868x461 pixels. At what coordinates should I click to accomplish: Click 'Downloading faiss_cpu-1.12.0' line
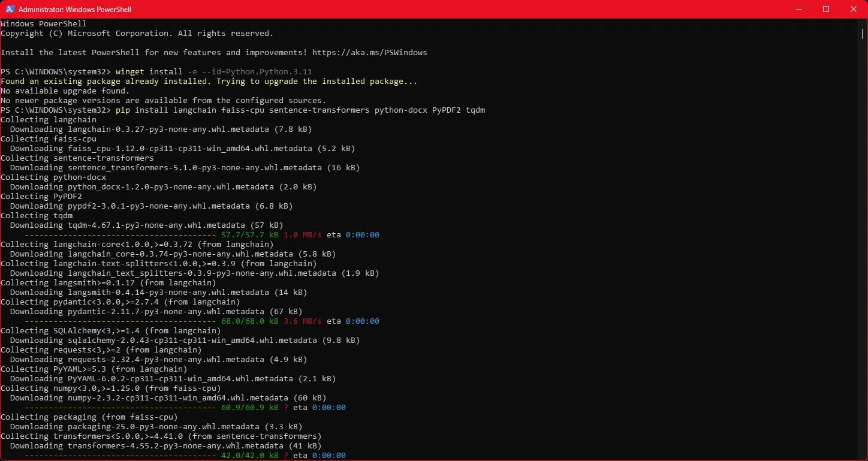183,149
